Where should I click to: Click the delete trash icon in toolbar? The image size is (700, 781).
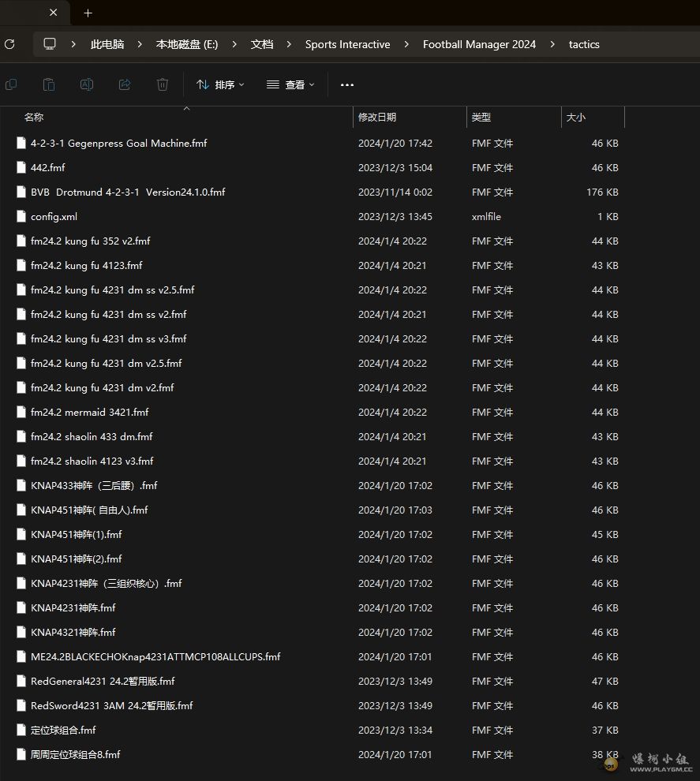point(163,84)
